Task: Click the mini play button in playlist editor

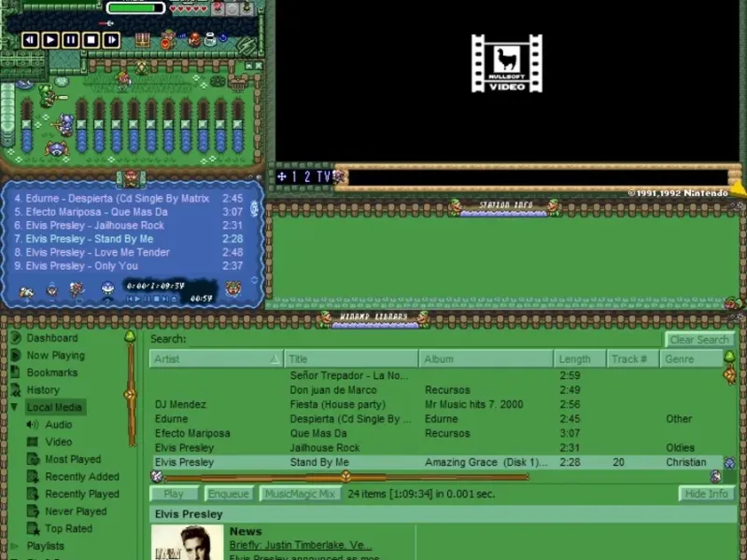Action: pos(137,299)
